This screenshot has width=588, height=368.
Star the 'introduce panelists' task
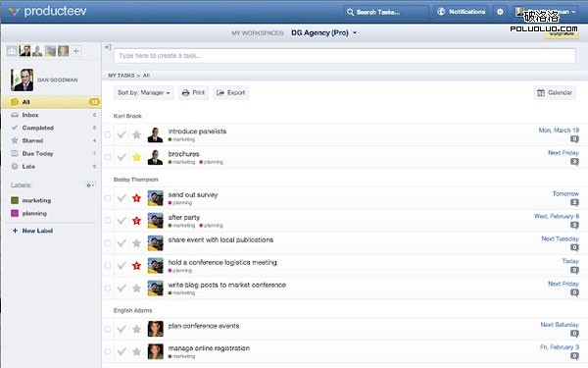pos(136,134)
